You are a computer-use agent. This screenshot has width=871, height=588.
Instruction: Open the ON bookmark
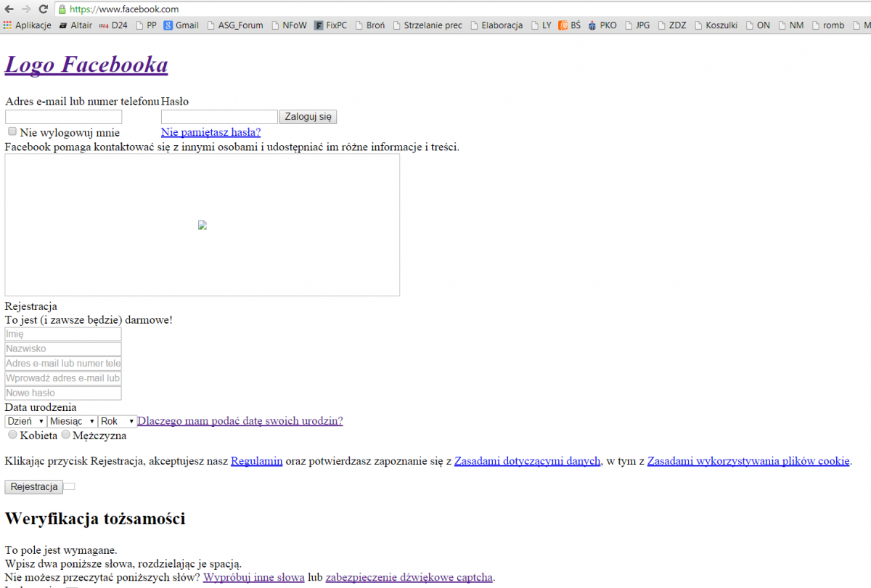757,25
